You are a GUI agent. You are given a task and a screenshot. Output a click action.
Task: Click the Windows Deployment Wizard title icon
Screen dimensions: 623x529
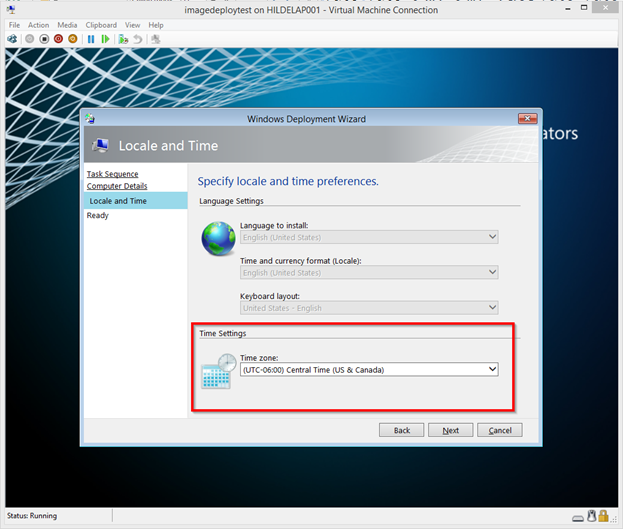click(x=90, y=118)
